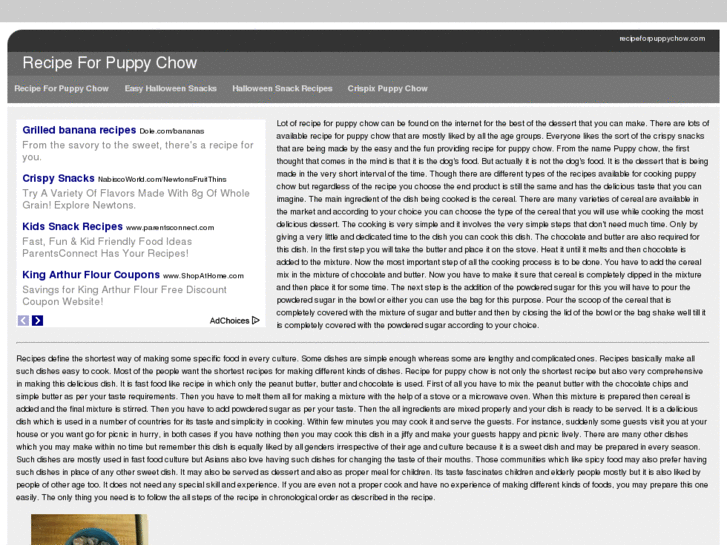Click the NabiscoWorld.com/NewtonsFruitThins URL
The width and height of the screenshot is (727, 545).
[x=162, y=180]
